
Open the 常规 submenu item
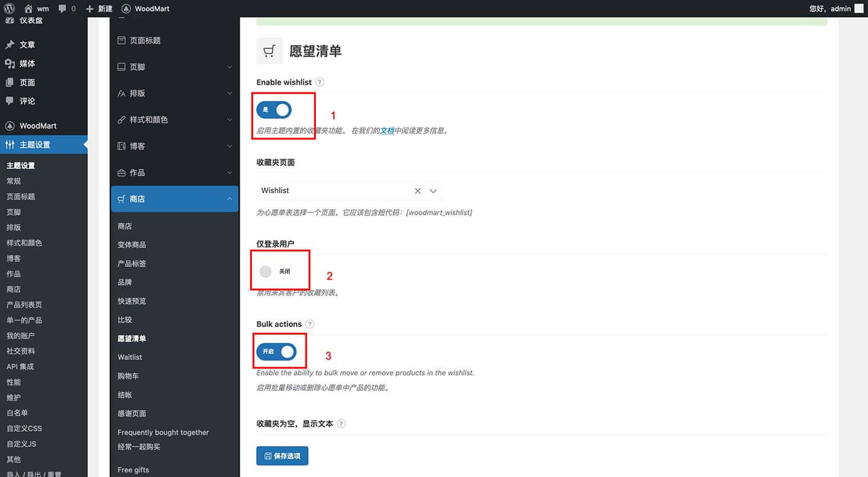pos(14,181)
